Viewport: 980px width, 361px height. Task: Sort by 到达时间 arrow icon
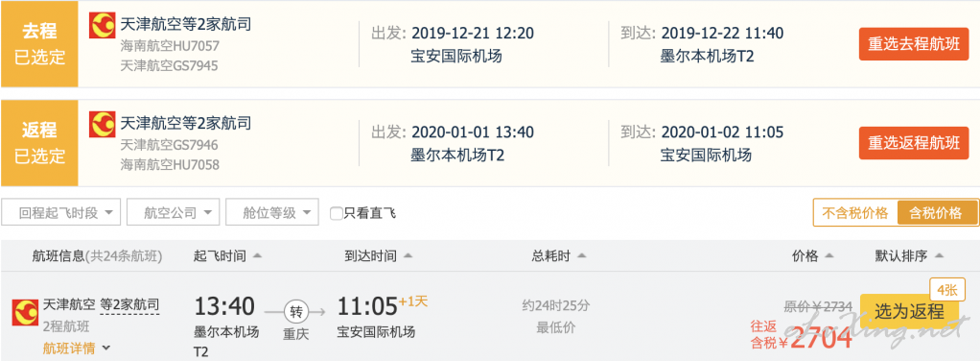(x=408, y=256)
